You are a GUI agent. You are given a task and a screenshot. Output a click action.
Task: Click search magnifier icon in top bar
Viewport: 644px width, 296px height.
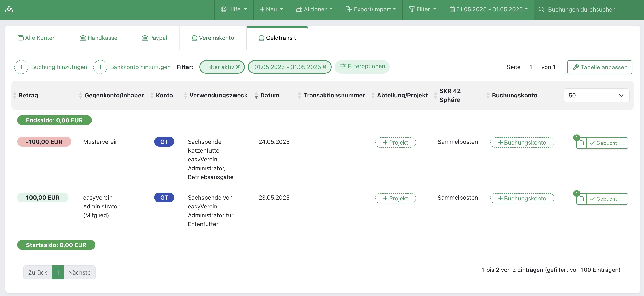tap(542, 9)
